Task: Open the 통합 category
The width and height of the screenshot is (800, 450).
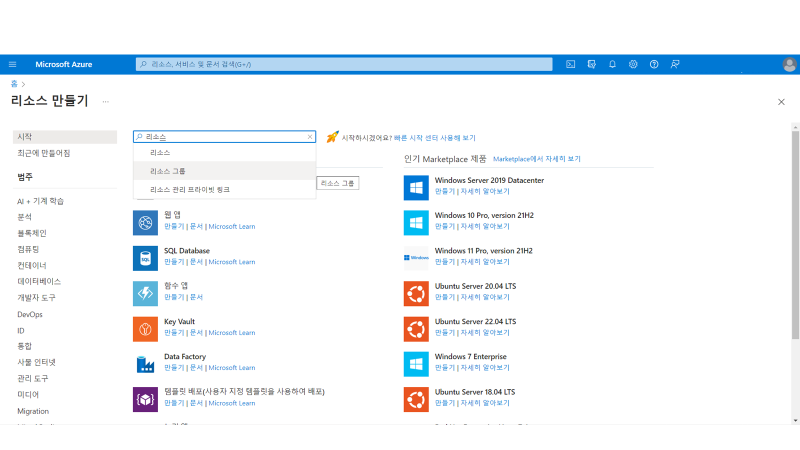Action: tap(24, 346)
